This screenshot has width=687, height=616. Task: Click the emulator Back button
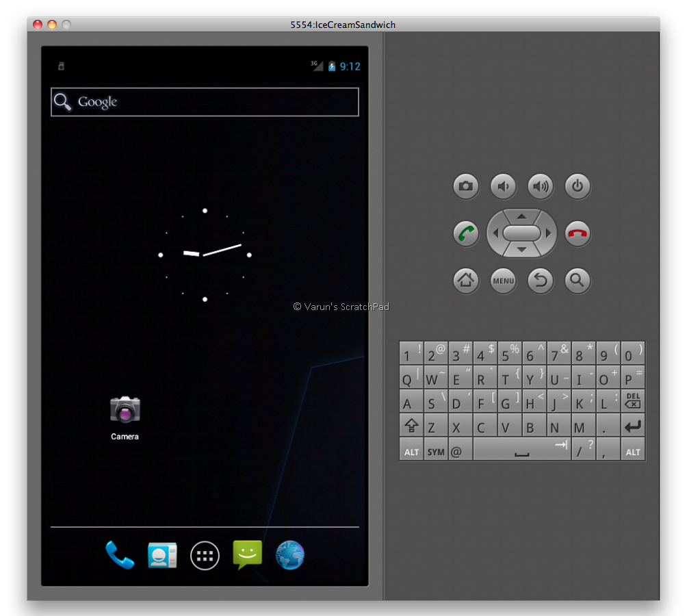(540, 281)
